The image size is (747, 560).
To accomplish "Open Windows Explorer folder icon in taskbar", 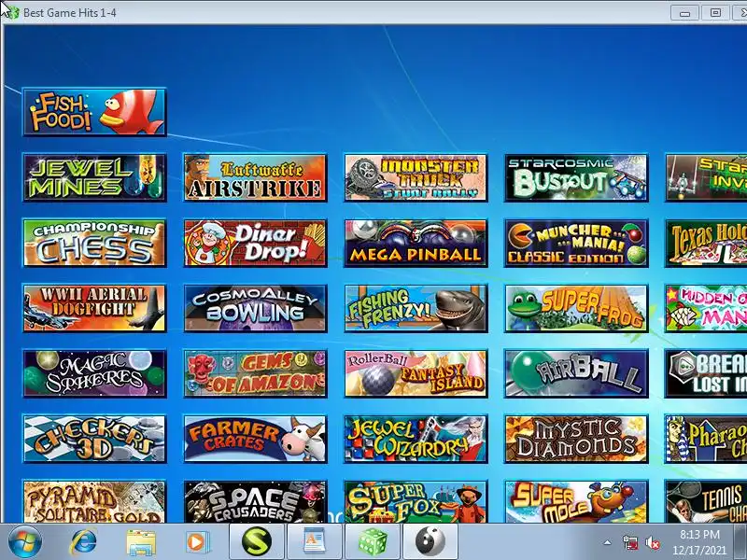I will (x=141, y=542).
